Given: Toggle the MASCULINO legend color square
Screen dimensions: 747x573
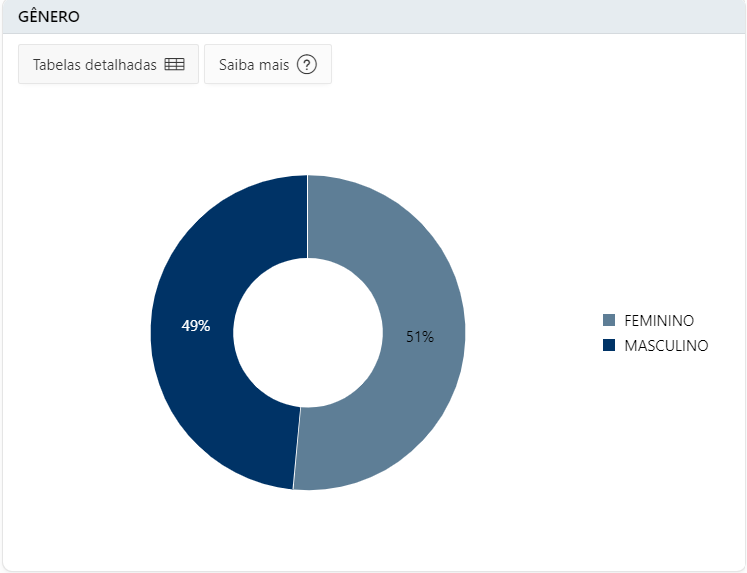Looking at the screenshot, I should pyautogui.click(x=609, y=345).
